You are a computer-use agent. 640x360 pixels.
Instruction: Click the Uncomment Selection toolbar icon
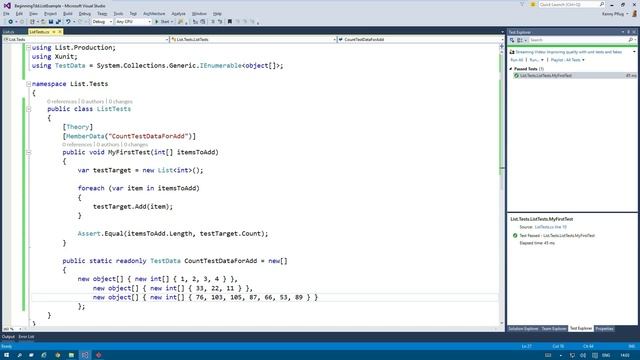pos(220,22)
